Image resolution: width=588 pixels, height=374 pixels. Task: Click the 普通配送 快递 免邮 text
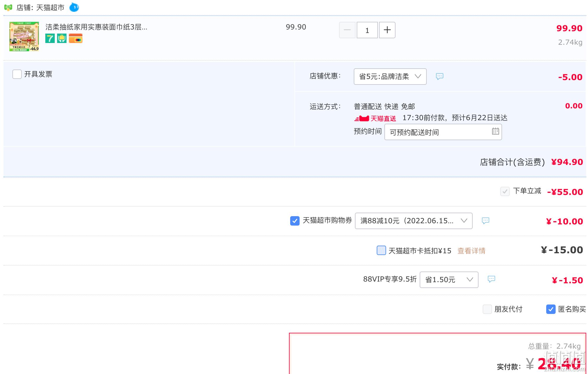click(384, 106)
